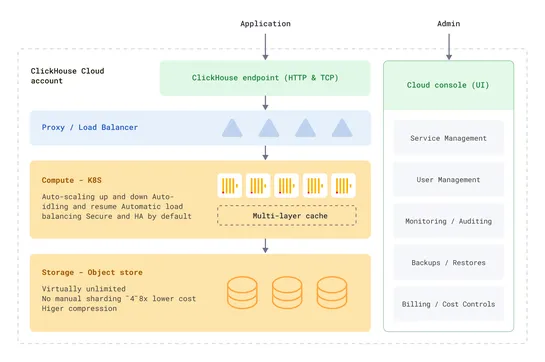Viewport: 545px width, 362px height.
Task: Click the third load balancer triangle icon
Action: 306,128
